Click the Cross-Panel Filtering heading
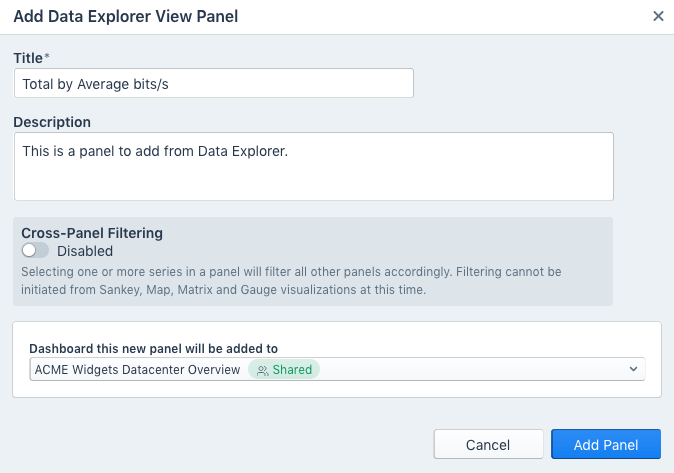This screenshot has width=674, height=473. pos(92,232)
